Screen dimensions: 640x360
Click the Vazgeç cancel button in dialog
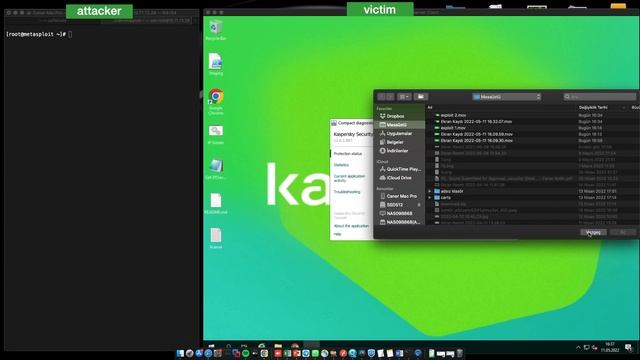click(593, 232)
